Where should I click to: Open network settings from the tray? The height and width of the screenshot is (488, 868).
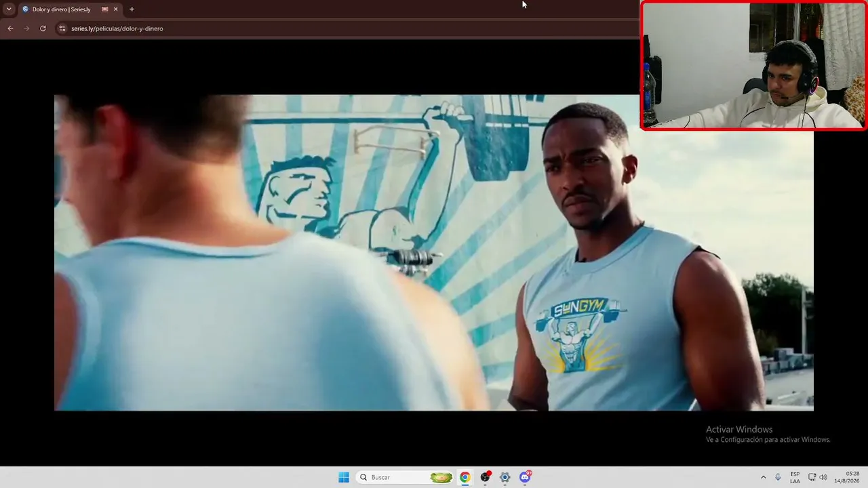812,477
